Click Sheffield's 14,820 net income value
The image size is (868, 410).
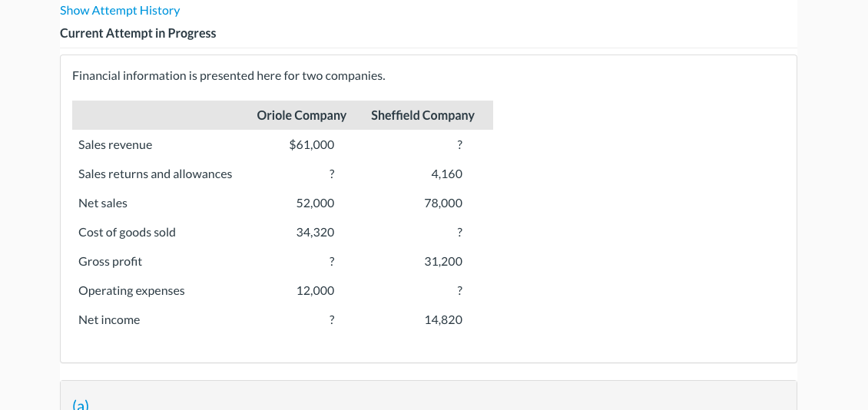click(x=443, y=319)
